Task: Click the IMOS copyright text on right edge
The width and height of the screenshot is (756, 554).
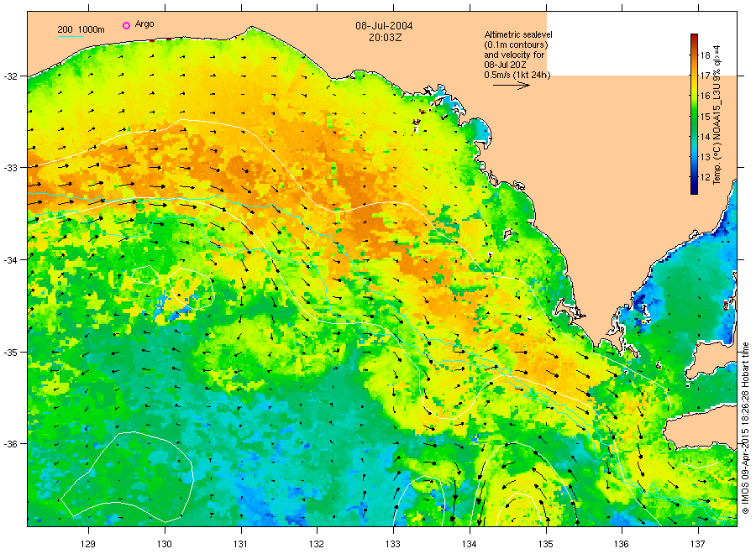Action: (x=745, y=428)
